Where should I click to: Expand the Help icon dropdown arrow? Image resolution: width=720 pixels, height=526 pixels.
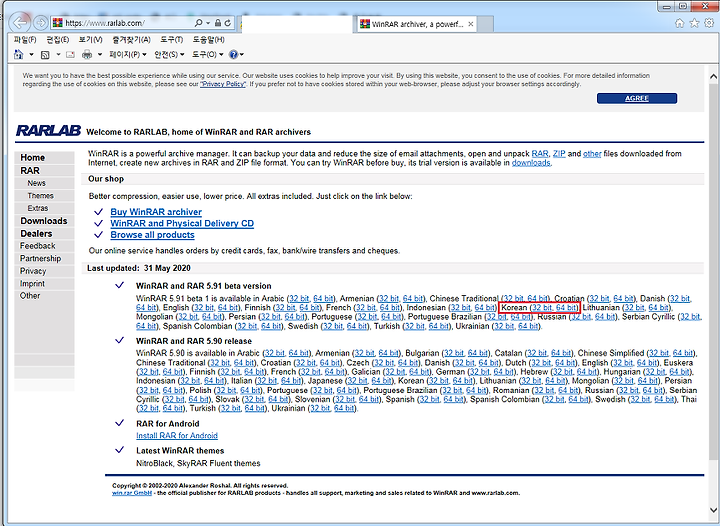tap(242, 55)
